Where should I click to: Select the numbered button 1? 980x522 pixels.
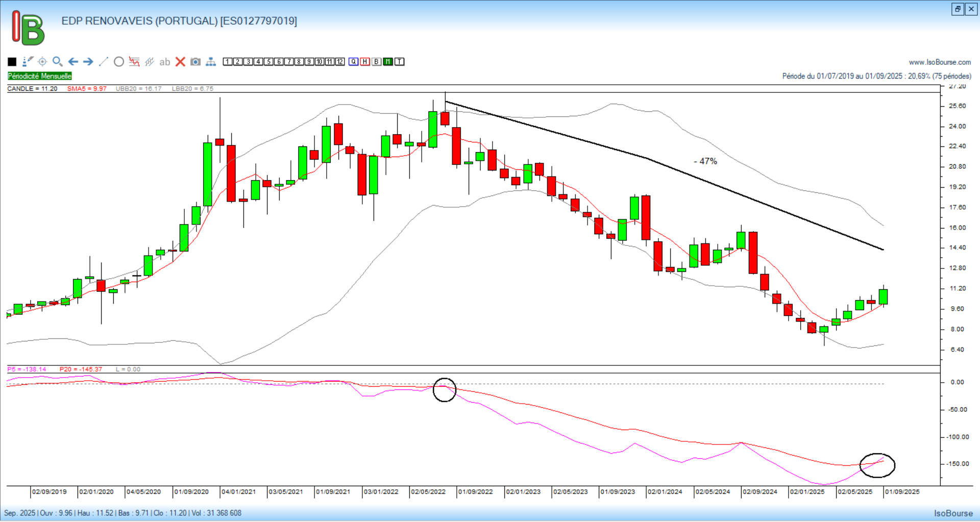(228, 62)
